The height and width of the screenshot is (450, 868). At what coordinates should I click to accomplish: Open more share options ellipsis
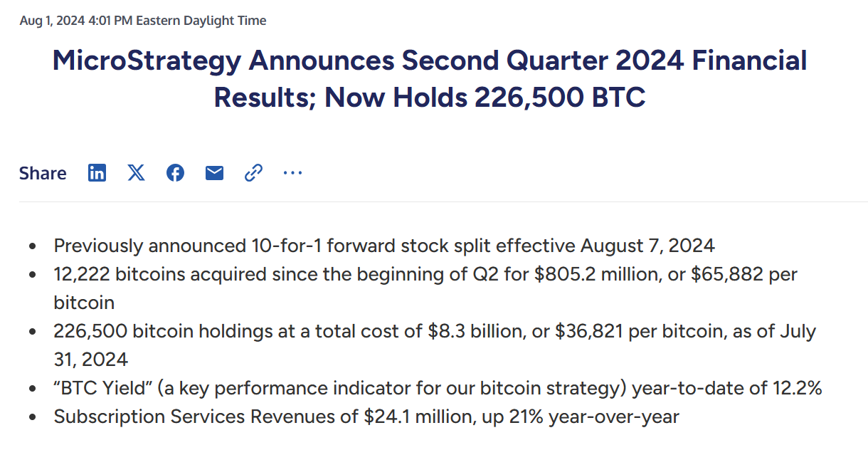click(292, 172)
